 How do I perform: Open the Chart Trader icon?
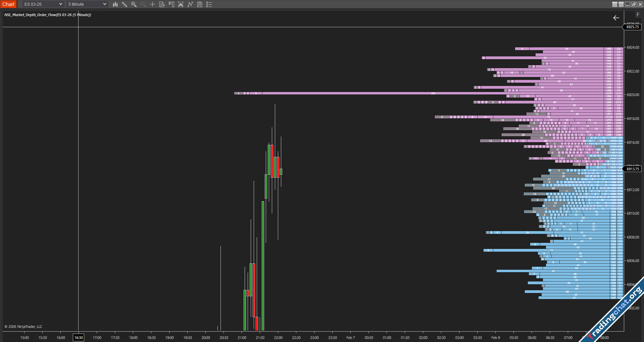click(171, 4)
